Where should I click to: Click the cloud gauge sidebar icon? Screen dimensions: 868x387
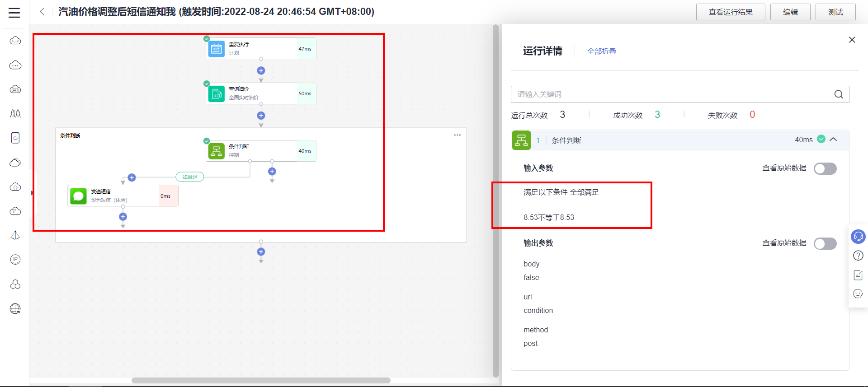(x=15, y=211)
